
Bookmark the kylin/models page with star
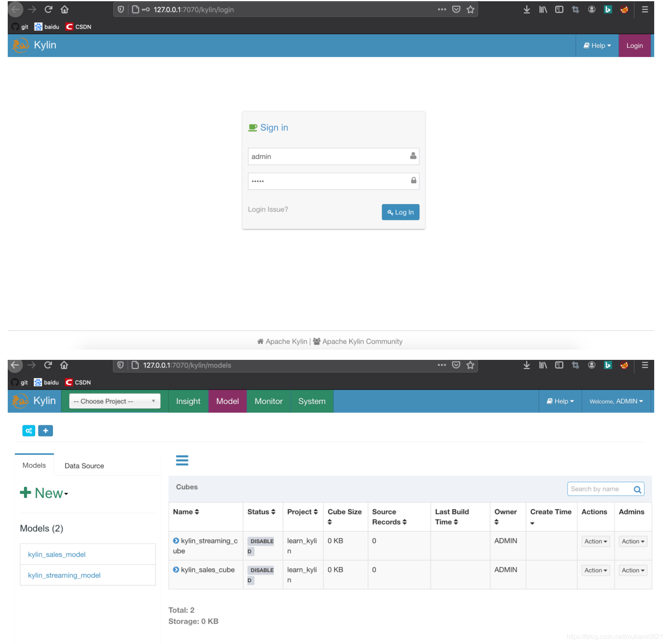pyautogui.click(x=471, y=365)
